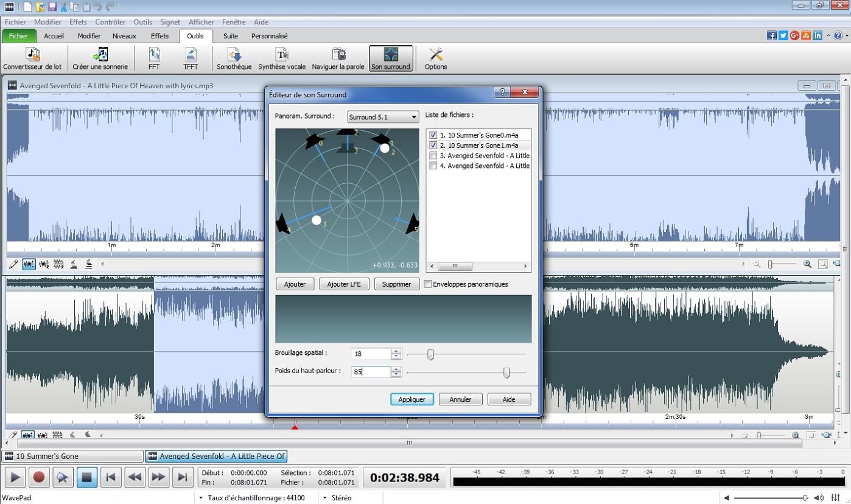Open the Taux d'échantillonnage dropdown arrow
This screenshot has width=851, height=504.
[x=201, y=498]
